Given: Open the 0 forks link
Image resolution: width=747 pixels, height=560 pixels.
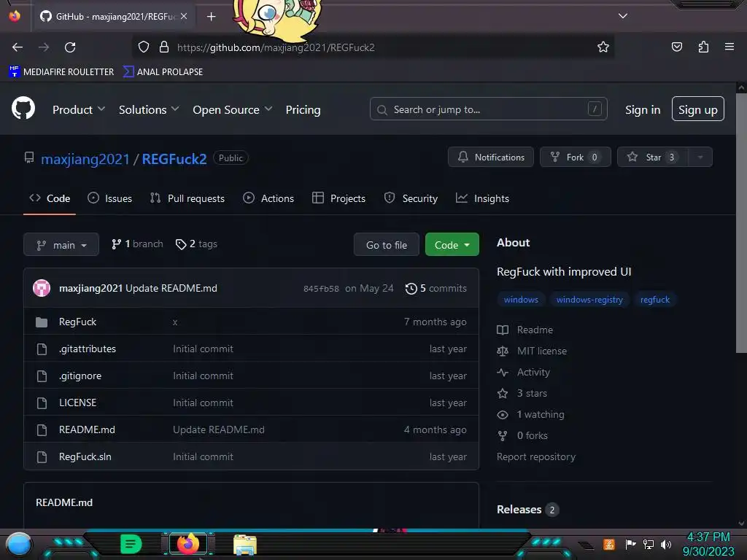Looking at the screenshot, I should pos(522,435).
